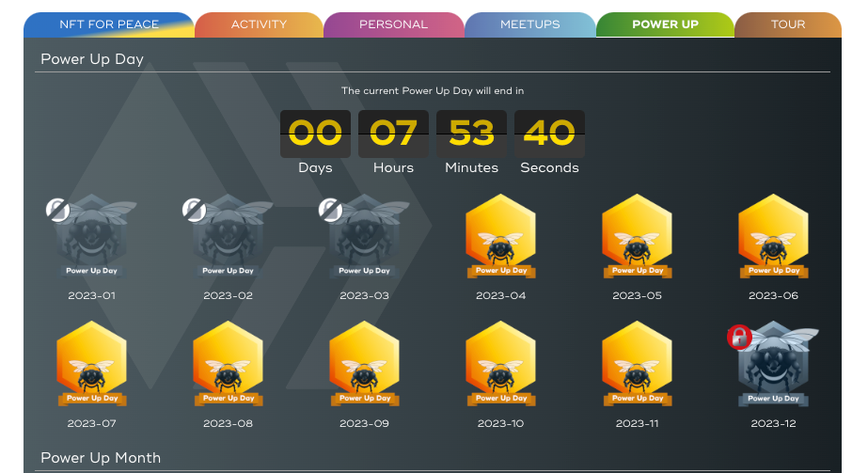Click the Days label under the countdown
Viewport: 868px width, 473px height.
pyautogui.click(x=316, y=167)
